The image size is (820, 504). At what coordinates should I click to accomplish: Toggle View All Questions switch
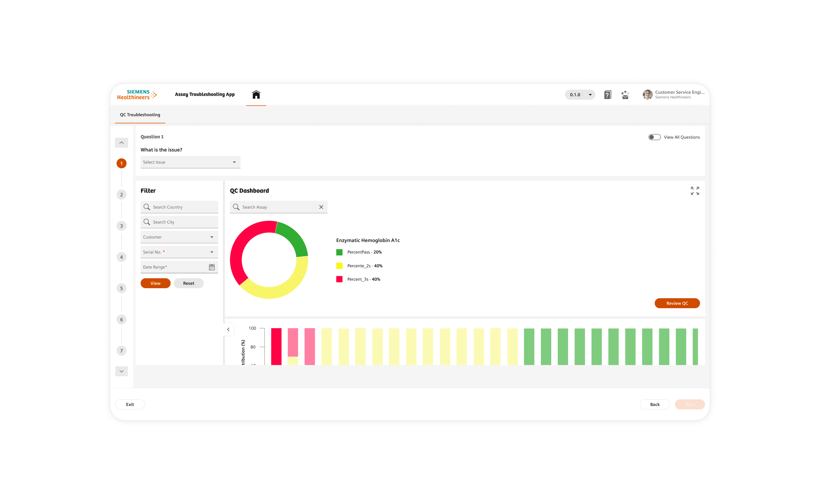click(654, 137)
